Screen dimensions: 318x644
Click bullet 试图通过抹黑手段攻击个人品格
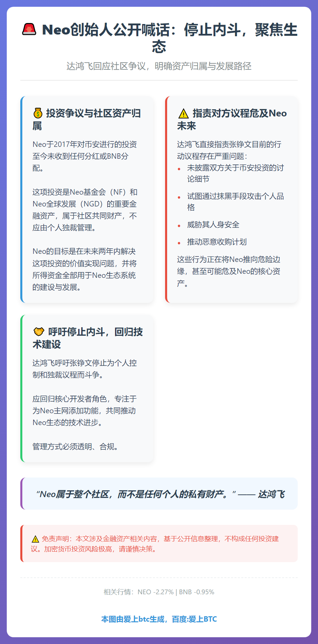[235, 202]
